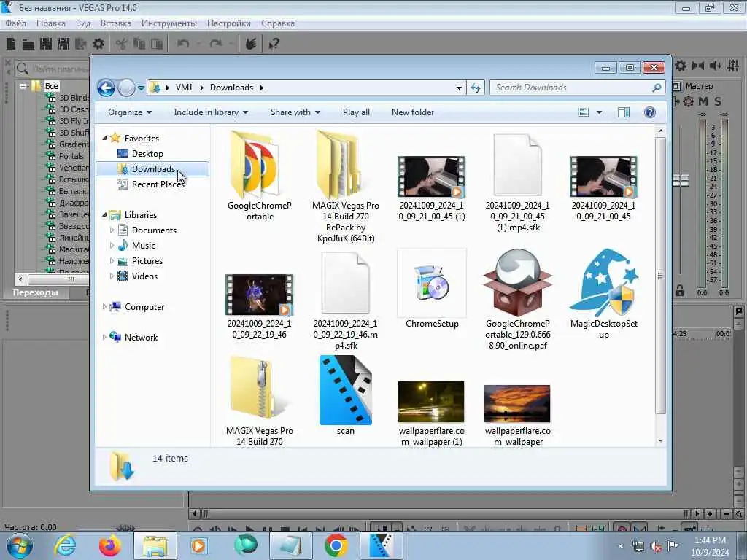Click the New folder button
Viewport: 747px width, 560px height.
pos(413,112)
